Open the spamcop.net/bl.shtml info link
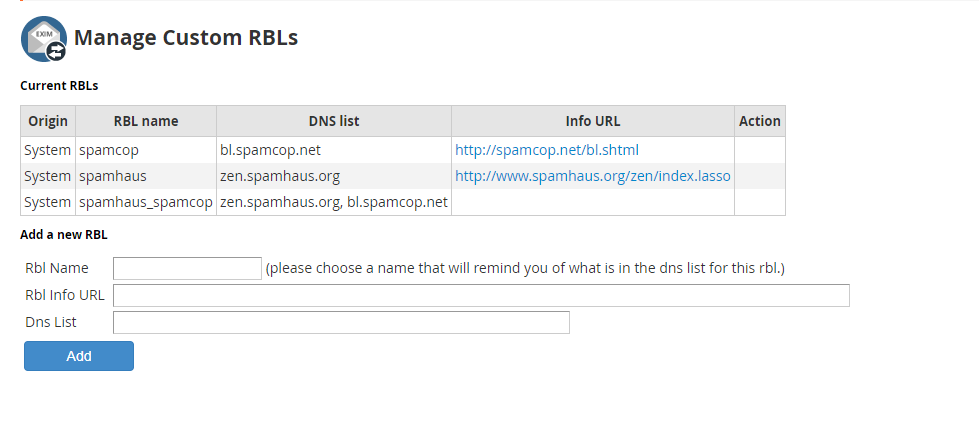This screenshot has width=979, height=446. tap(546, 150)
